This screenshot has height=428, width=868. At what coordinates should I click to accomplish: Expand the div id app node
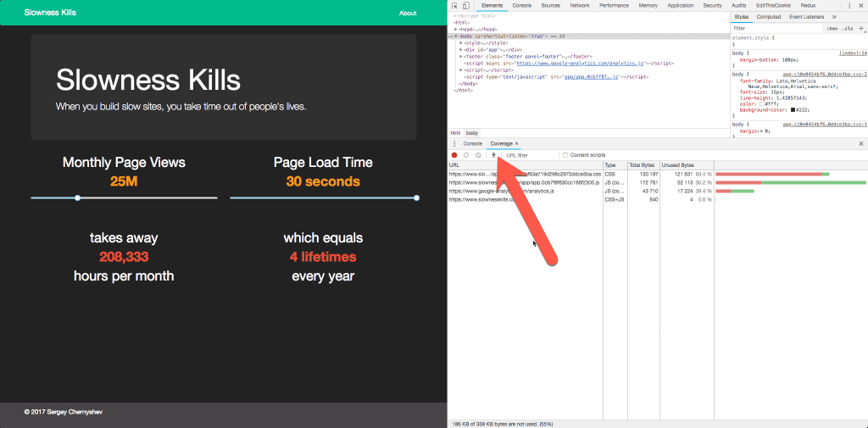click(461, 49)
